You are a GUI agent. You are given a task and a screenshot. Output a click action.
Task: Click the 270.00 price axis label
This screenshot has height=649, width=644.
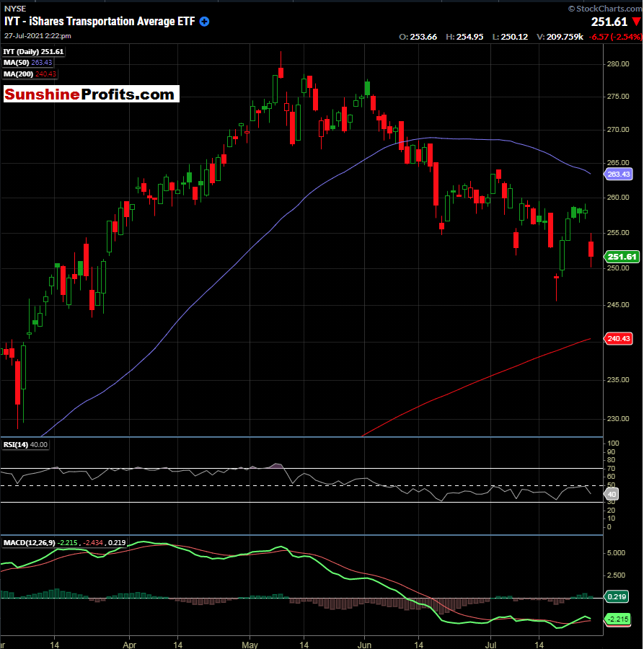(x=618, y=130)
